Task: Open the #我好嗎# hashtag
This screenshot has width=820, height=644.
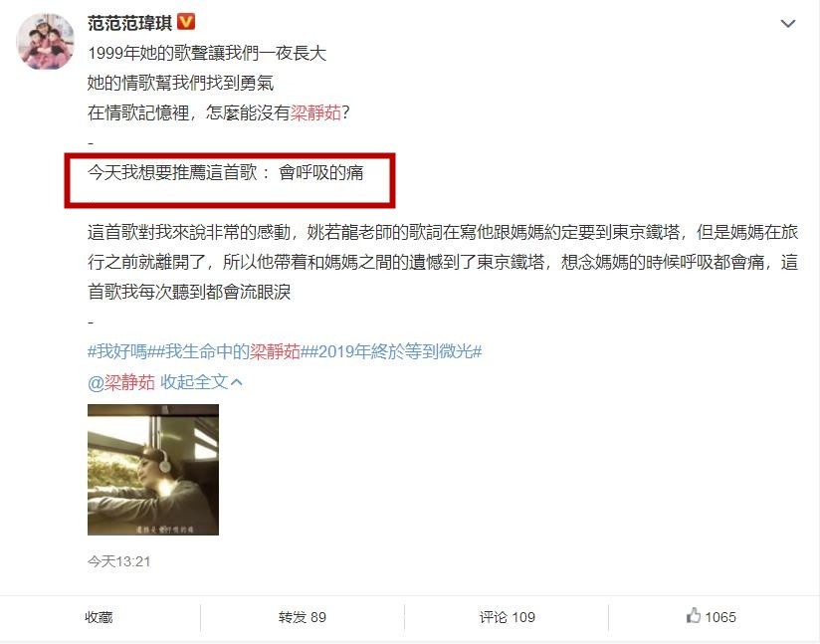Action: [120, 351]
